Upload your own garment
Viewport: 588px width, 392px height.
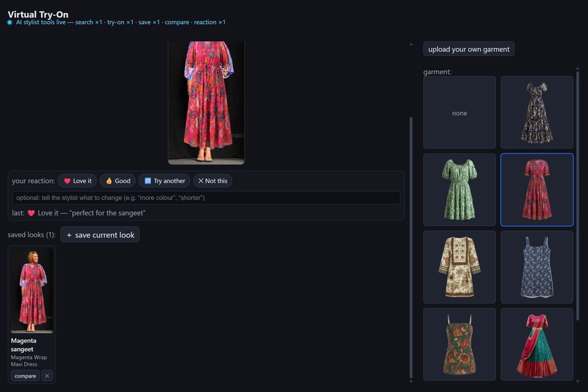tap(469, 49)
